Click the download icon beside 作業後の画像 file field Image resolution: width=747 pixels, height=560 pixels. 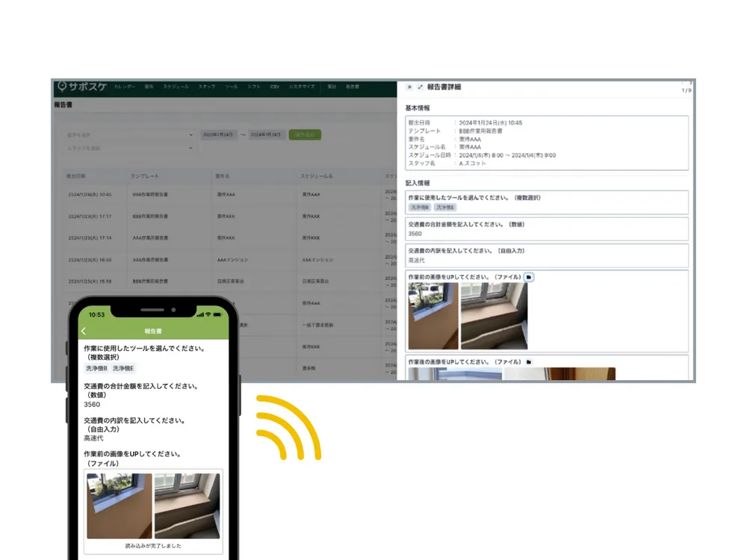[529, 362]
